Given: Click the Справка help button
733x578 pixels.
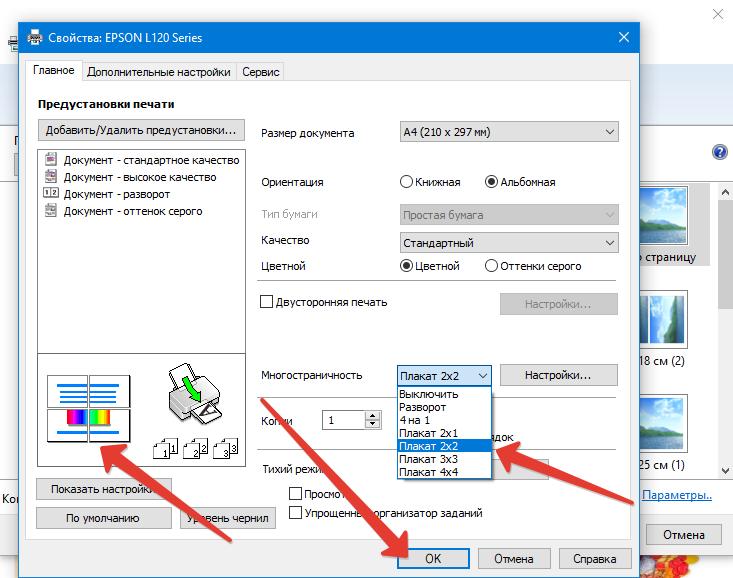Looking at the screenshot, I should click(595, 558).
